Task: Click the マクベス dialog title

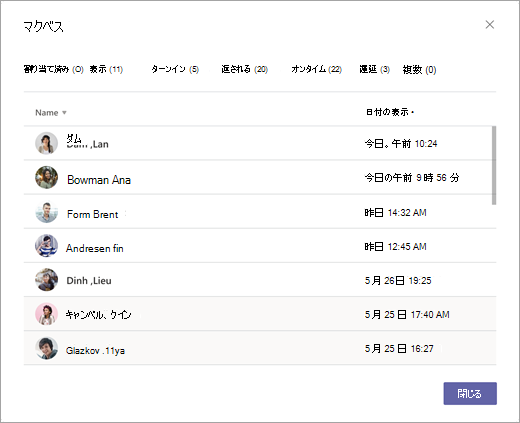Action: pyautogui.click(x=44, y=26)
